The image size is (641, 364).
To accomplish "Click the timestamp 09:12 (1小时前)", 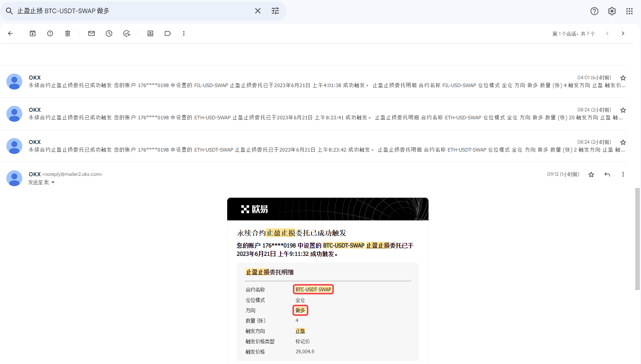I will tap(563, 174).
